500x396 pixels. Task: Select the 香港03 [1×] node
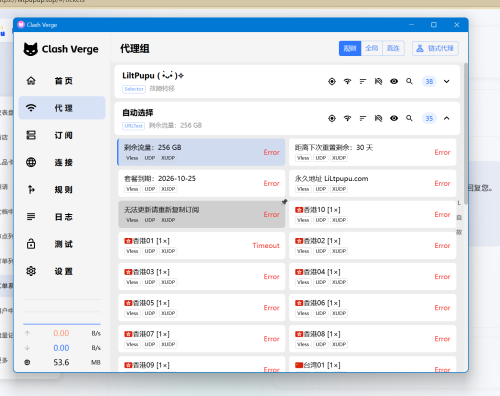coord(201,276)
